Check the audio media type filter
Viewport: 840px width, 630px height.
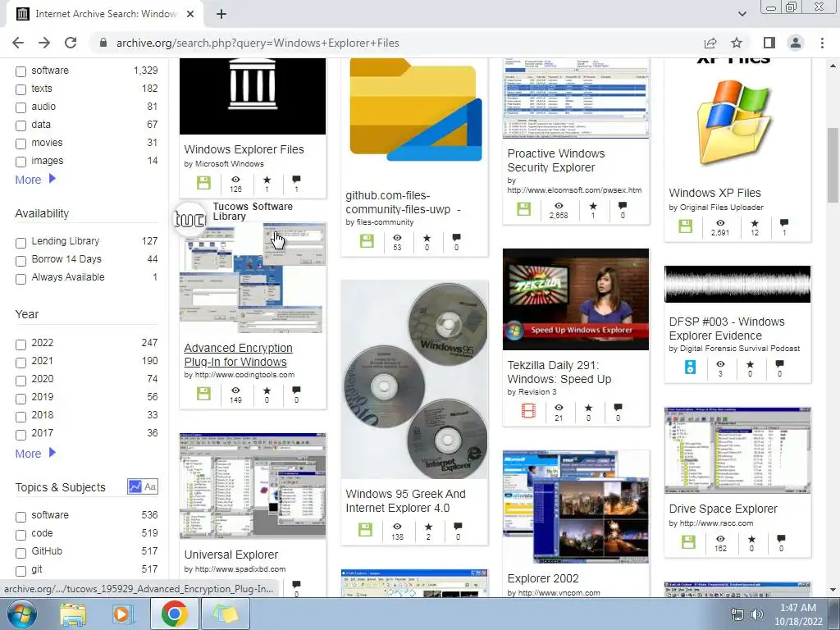(21, 107)
